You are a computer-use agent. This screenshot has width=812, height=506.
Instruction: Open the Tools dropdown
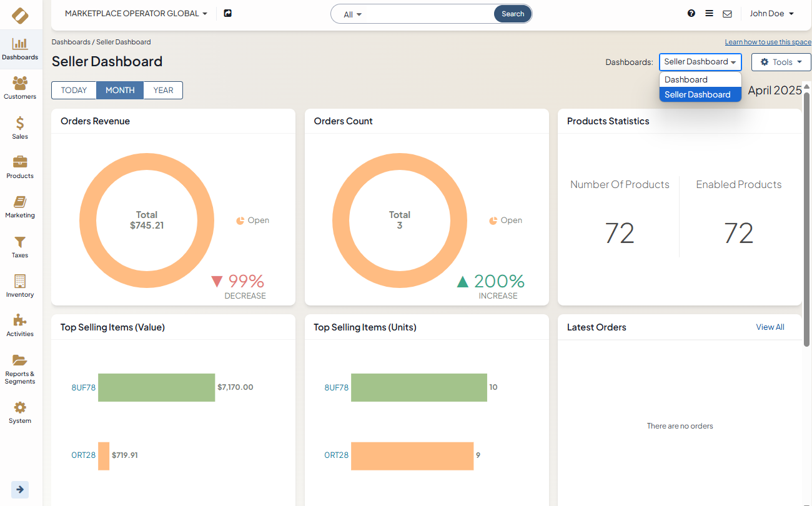[781, 62]
